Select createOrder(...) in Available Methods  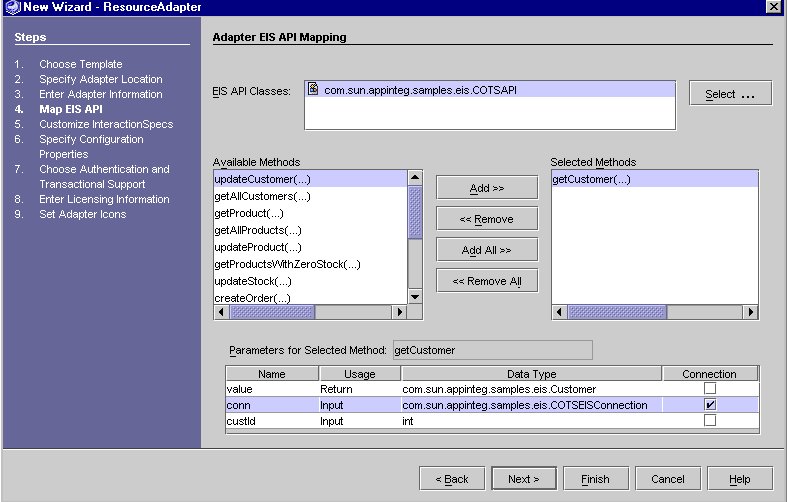(x=310, y=298)
